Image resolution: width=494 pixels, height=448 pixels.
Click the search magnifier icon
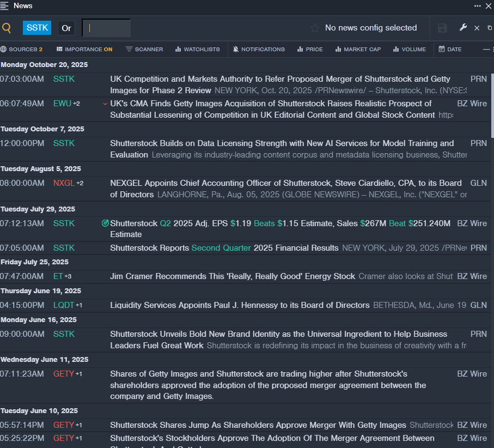(7, 28)
